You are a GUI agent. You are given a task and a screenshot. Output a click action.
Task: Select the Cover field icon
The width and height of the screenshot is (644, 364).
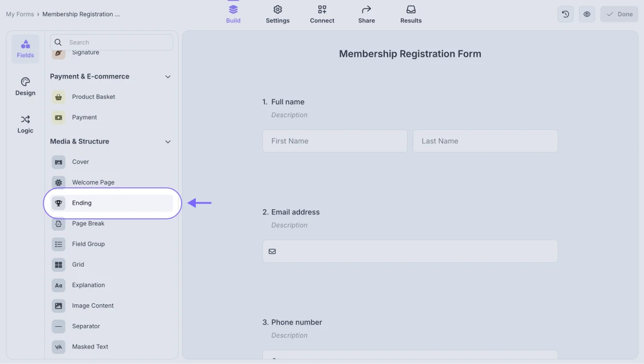pos(58,162)
